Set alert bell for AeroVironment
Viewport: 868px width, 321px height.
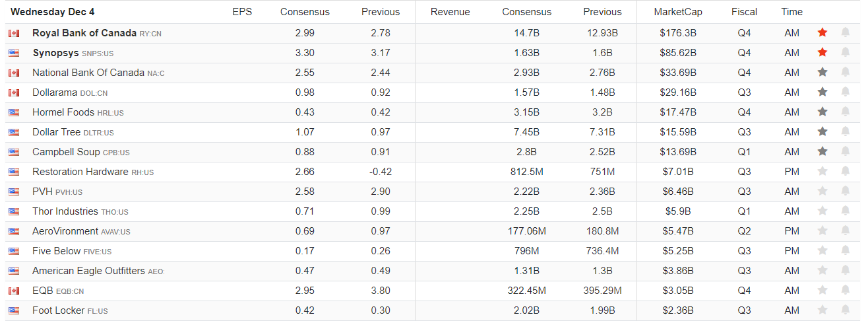845,231
